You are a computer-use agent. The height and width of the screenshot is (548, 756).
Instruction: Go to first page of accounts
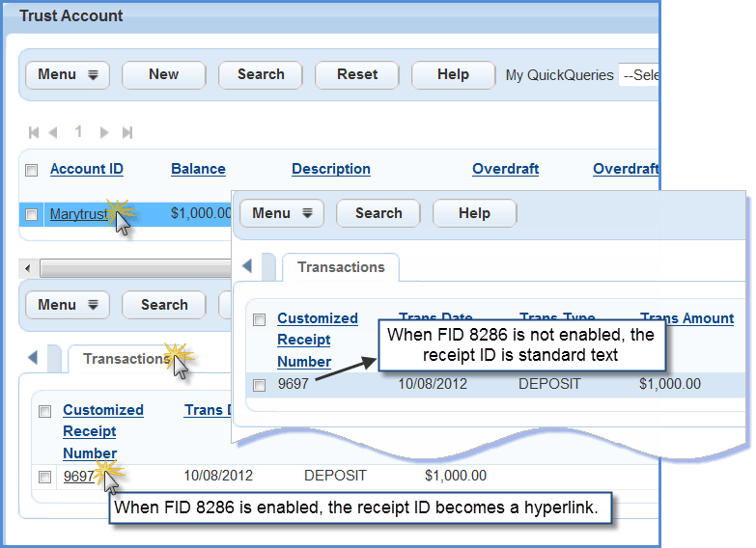coord(34,132)
